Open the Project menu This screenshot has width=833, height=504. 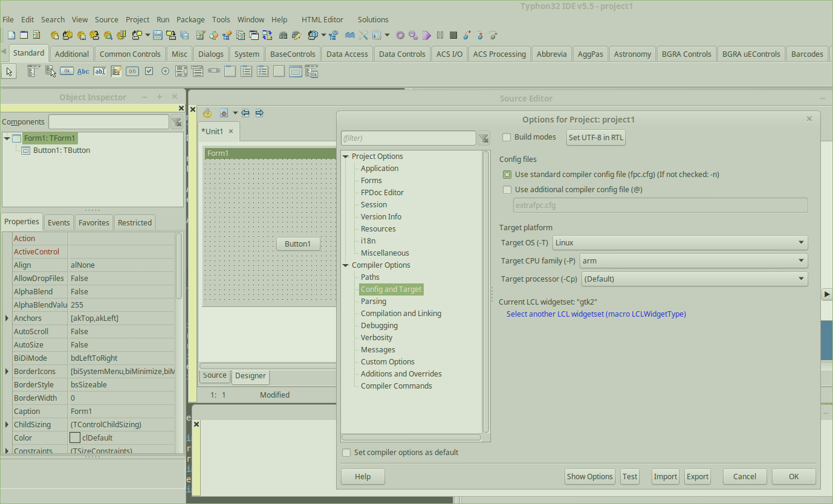click(x=138, y=19)
